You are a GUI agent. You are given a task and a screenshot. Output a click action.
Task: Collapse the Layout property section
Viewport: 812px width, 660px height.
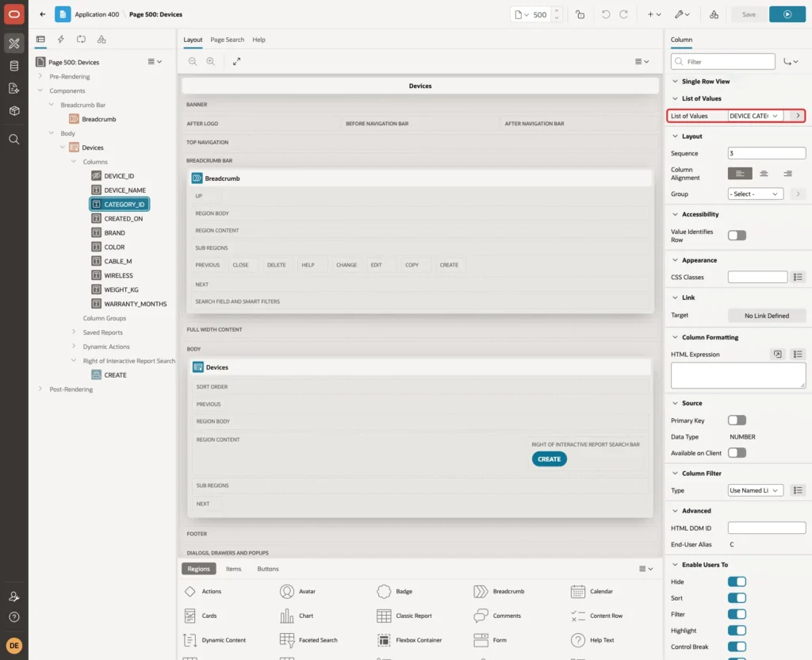pos(675,136)
